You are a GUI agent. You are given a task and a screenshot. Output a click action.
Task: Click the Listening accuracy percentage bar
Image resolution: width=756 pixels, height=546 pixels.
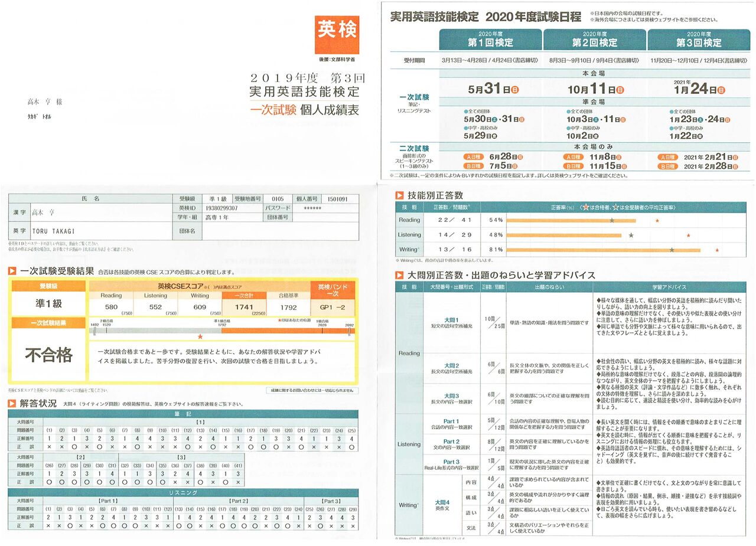click(563, 235)
